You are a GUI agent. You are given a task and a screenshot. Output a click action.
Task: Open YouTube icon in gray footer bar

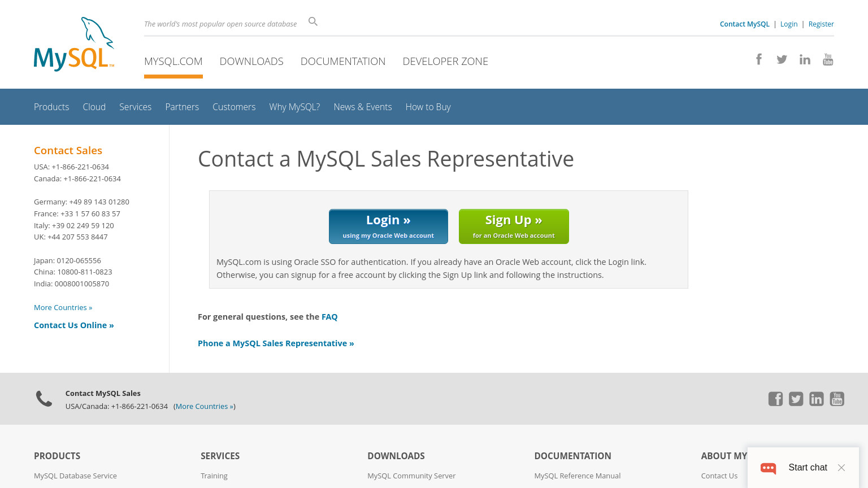point(837,399)
